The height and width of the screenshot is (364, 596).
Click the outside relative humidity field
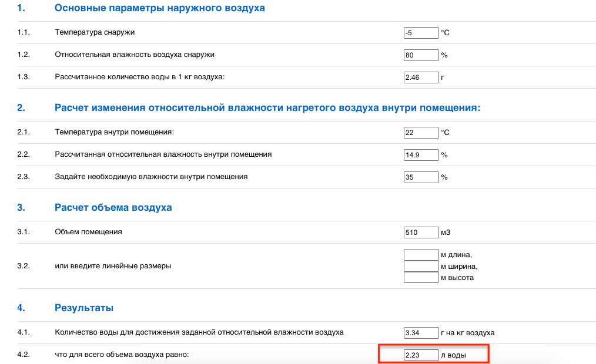421,55
